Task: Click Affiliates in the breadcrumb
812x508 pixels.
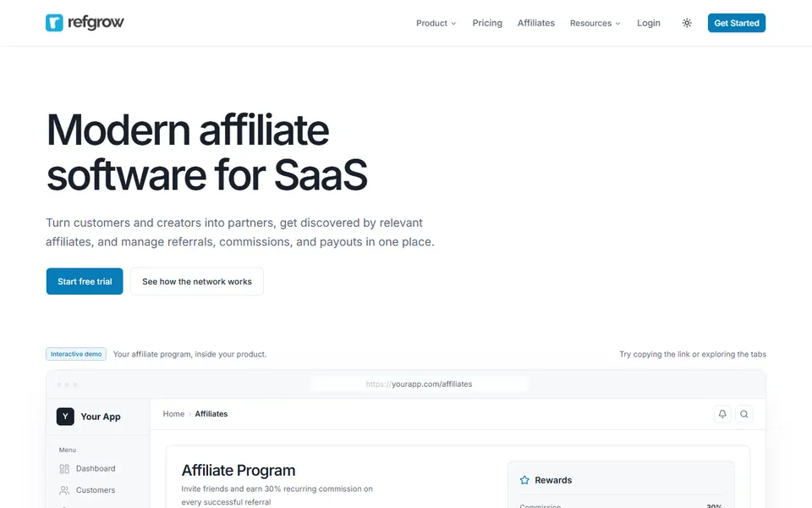Action: [211, 414]
